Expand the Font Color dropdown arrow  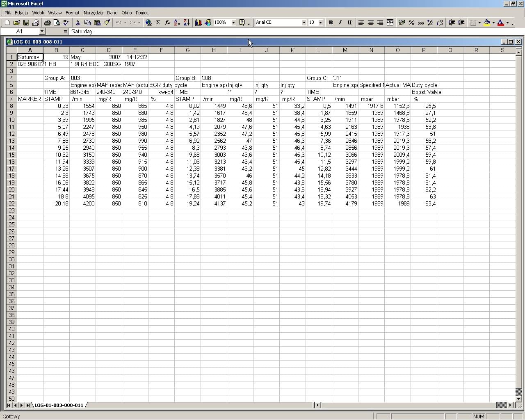click(x=507, y=23)
